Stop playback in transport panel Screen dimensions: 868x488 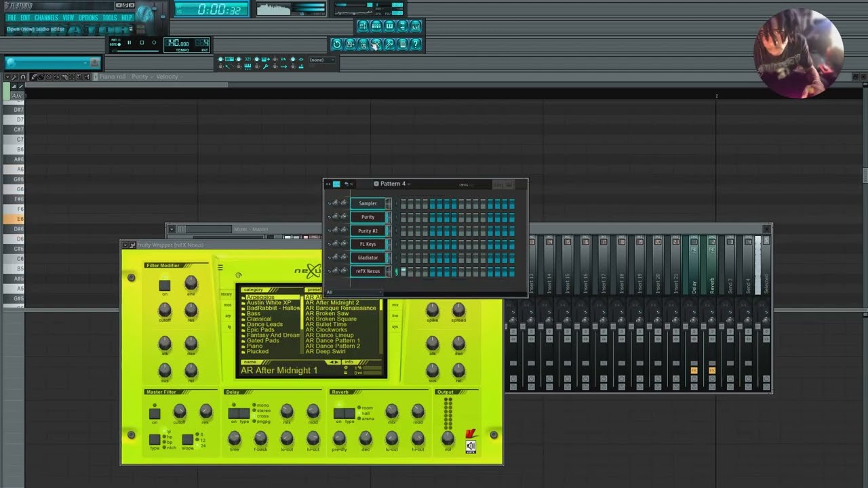click(x=142, y=42)
